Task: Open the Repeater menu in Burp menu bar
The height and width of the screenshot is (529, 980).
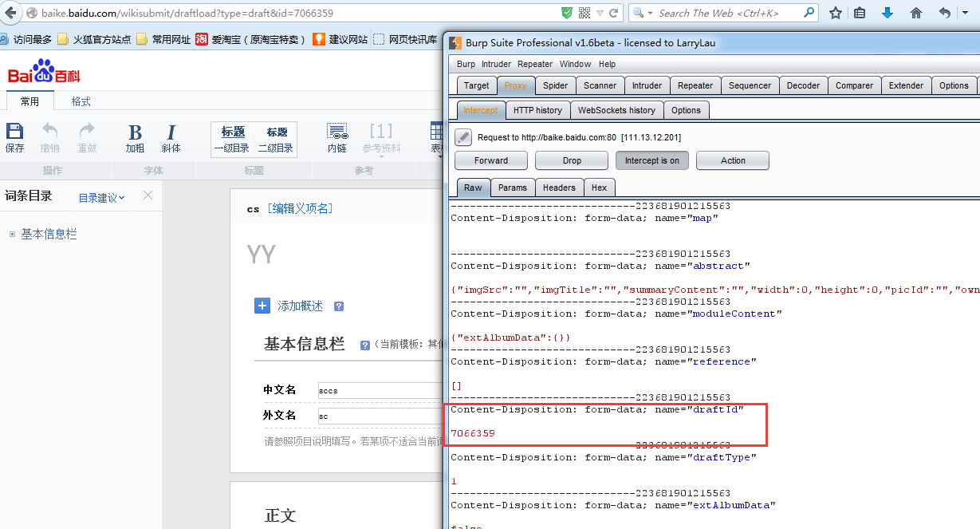Action: tap(534, 64)
